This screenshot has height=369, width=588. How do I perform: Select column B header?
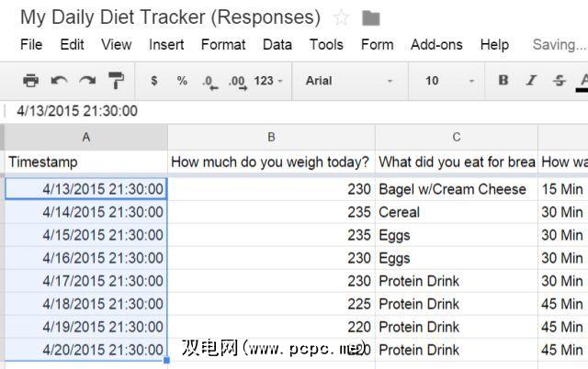[271, 138]
